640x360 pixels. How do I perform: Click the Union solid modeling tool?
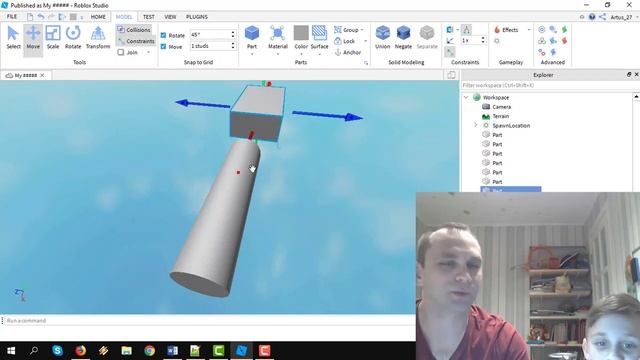click(382, 38)
